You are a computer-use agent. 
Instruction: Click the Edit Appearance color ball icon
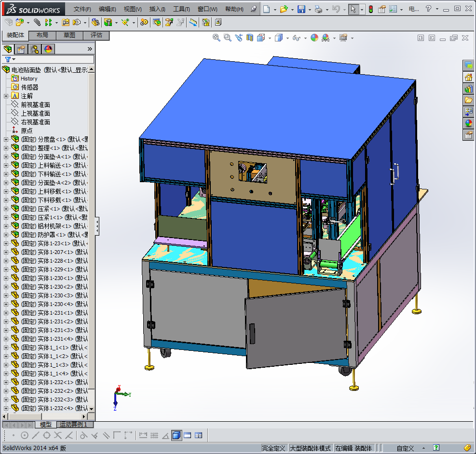[314, 38]
